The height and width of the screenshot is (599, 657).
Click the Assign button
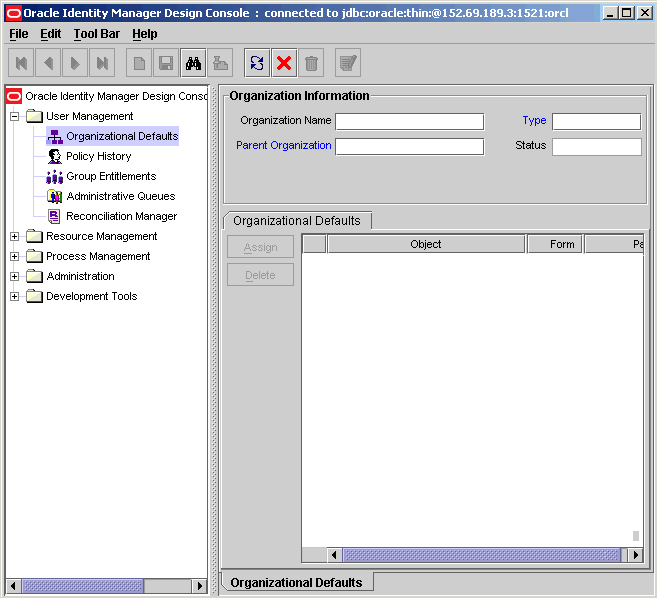pos(261,247)
